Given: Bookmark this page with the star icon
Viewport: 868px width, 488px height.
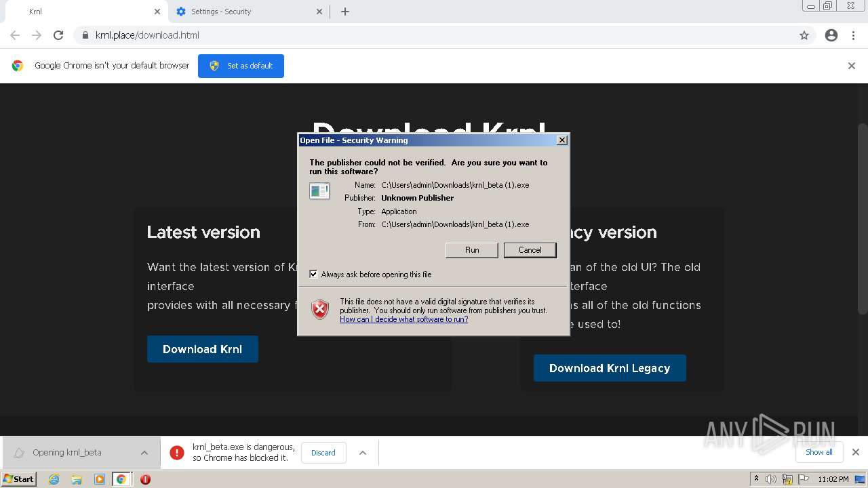Looking at the screenshot, I should tap(804, 35).
